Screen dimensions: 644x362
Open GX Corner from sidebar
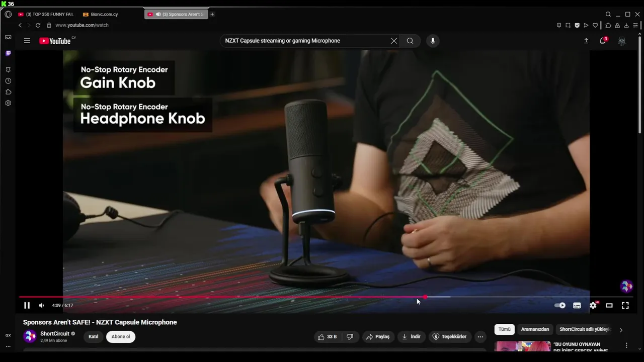[8, 37]
